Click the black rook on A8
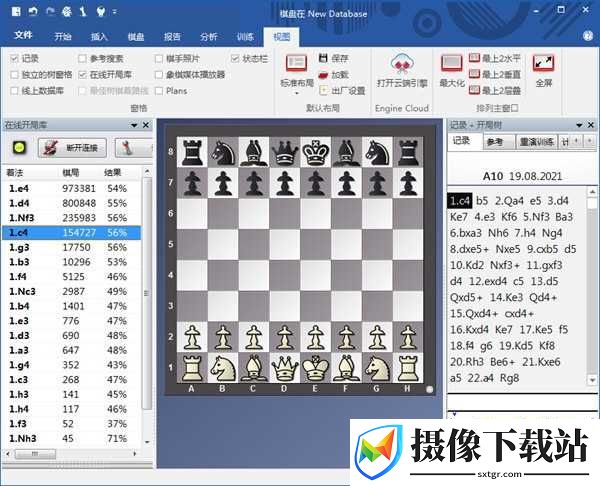600x486 pixels. coord(192,152)
